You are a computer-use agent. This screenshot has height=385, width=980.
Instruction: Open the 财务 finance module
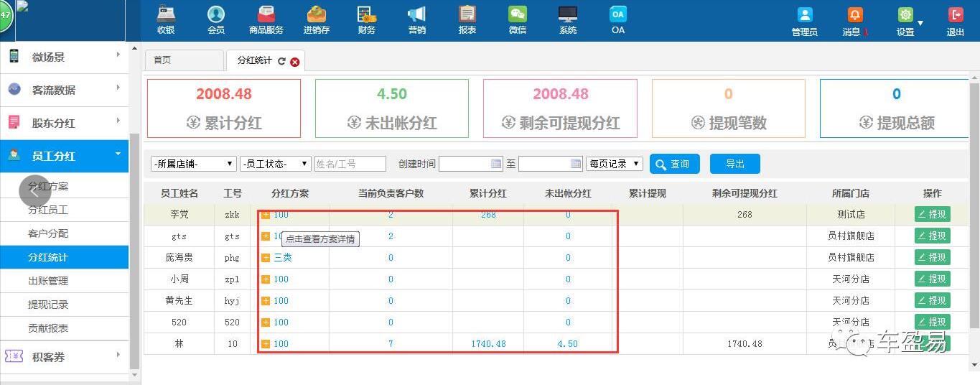tap(367, 20)
